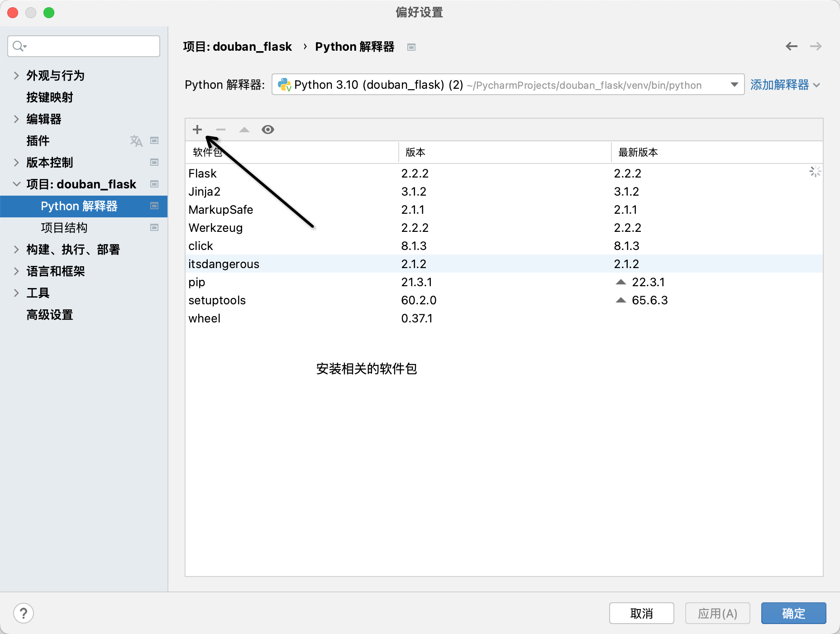This screenshot has height=634, width=840.
Task: Click in the settings search field
Action: click(84, 46)
